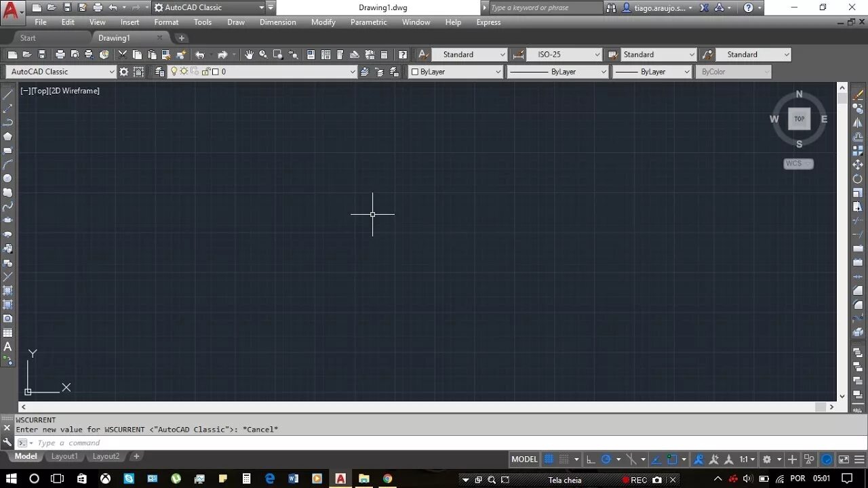This screenshot has height=488, width=868.
Task: Open Layer Properties Manager icon
Action: click(x=160, y=72)
